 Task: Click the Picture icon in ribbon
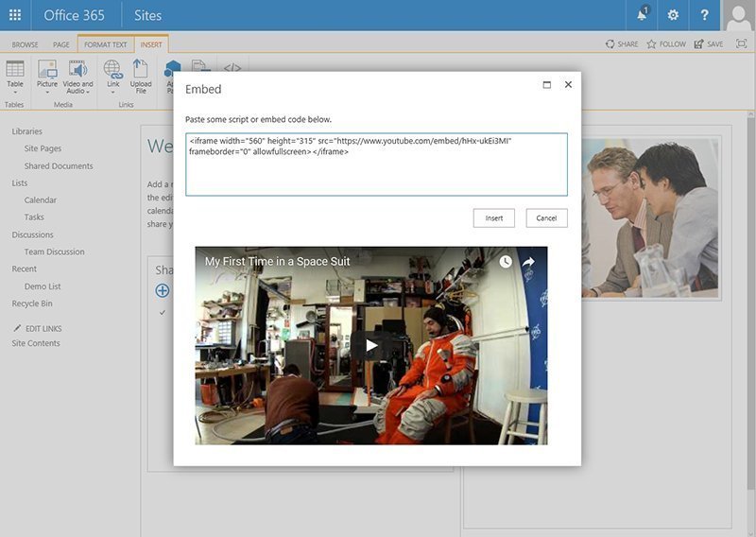(x=47, y=69)
